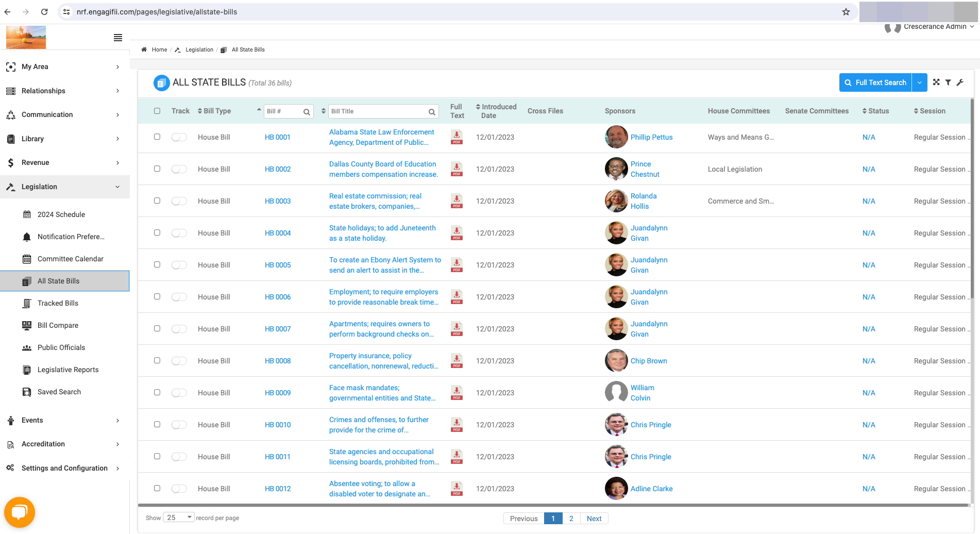Expand the Revenue sidebar section
This screenshot has height=534, width=980.
click(65, 162)
